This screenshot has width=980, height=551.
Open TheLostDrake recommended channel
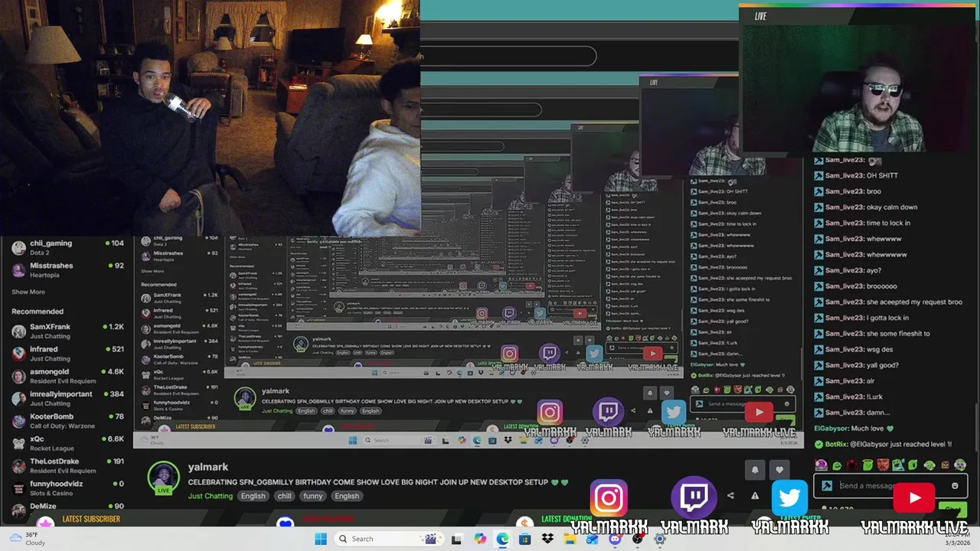(67, 465)
